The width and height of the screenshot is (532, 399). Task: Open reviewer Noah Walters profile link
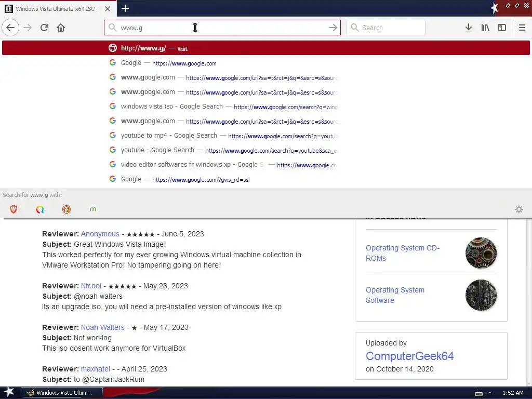pyautogui.click(x=102, y=327)
